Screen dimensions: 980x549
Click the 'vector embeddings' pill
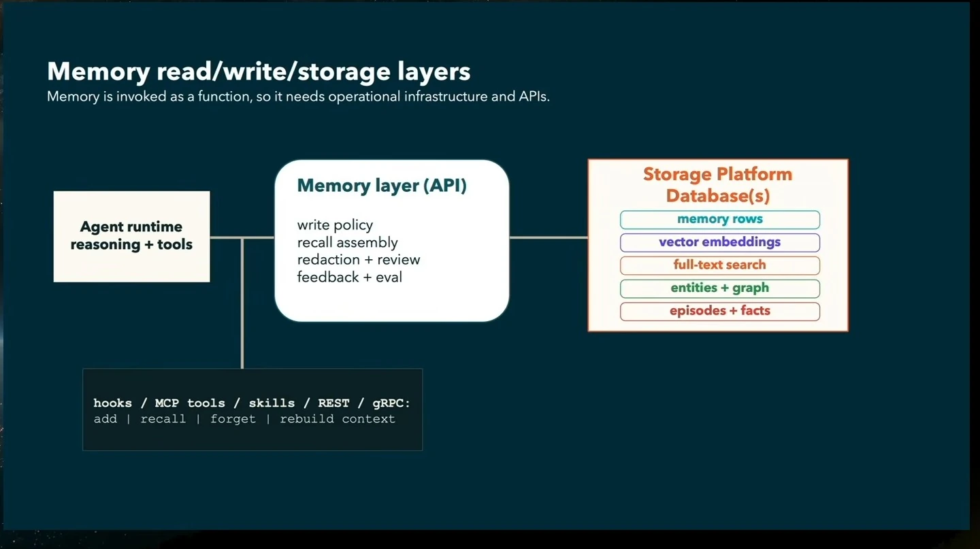coord(720,242)
